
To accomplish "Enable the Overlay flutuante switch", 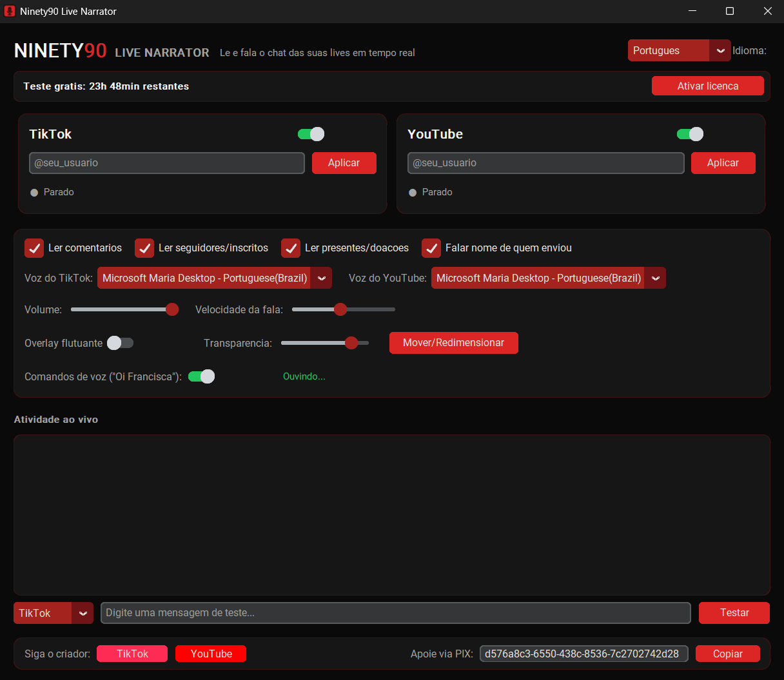I will pos(120,343).
